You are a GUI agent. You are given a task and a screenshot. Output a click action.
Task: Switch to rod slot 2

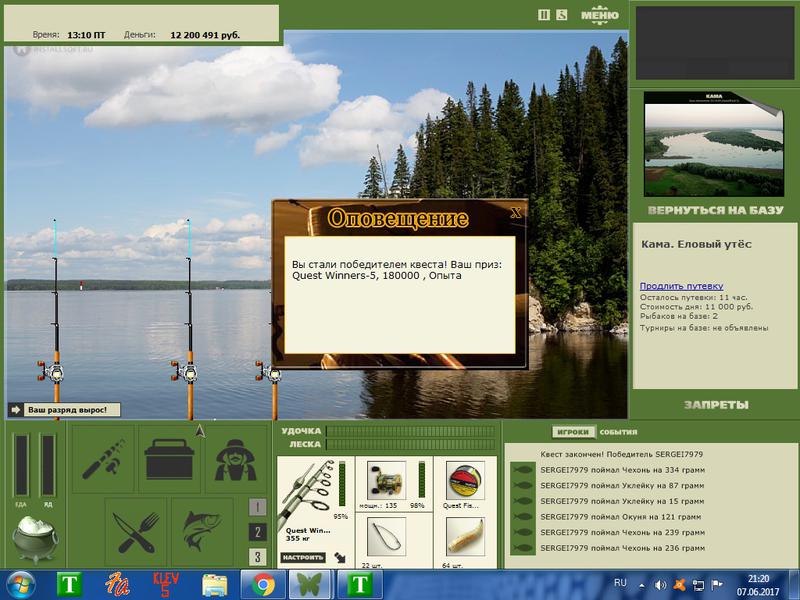[x=257, y=532]
